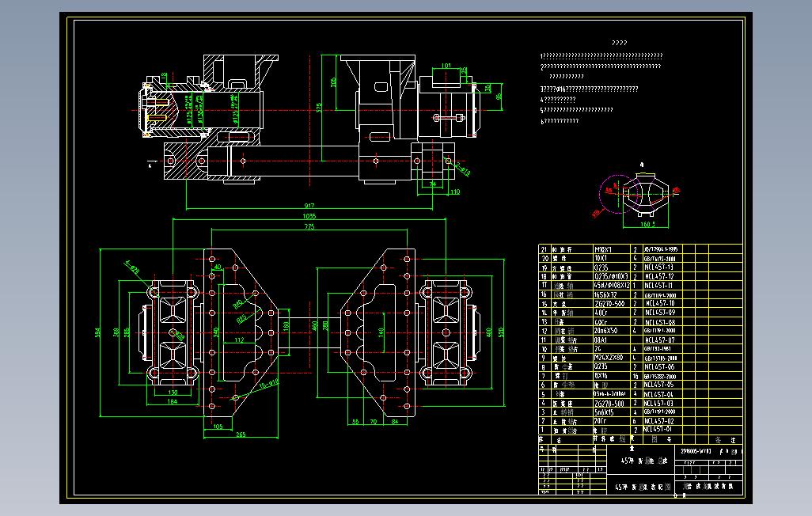Select the M24X2X80 specification cell
The width and height of the screenshot is (812, 516).
click(x=609, y=358)
